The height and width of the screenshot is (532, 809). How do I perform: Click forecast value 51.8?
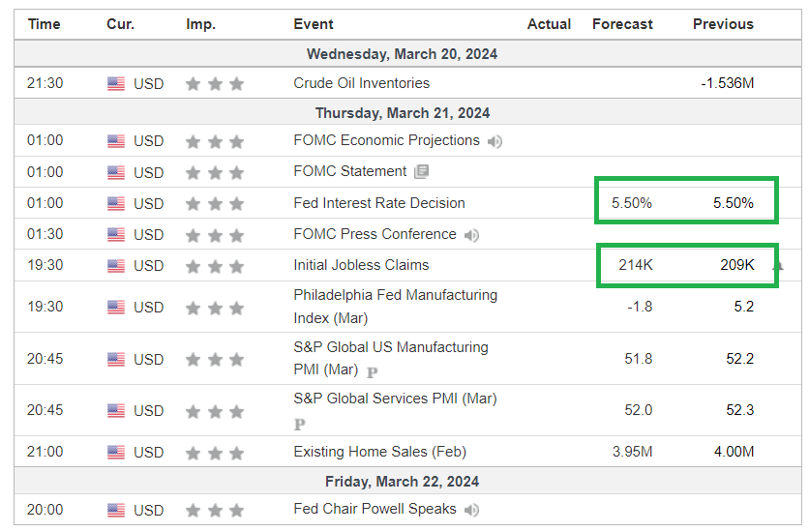tap(639, 358)
